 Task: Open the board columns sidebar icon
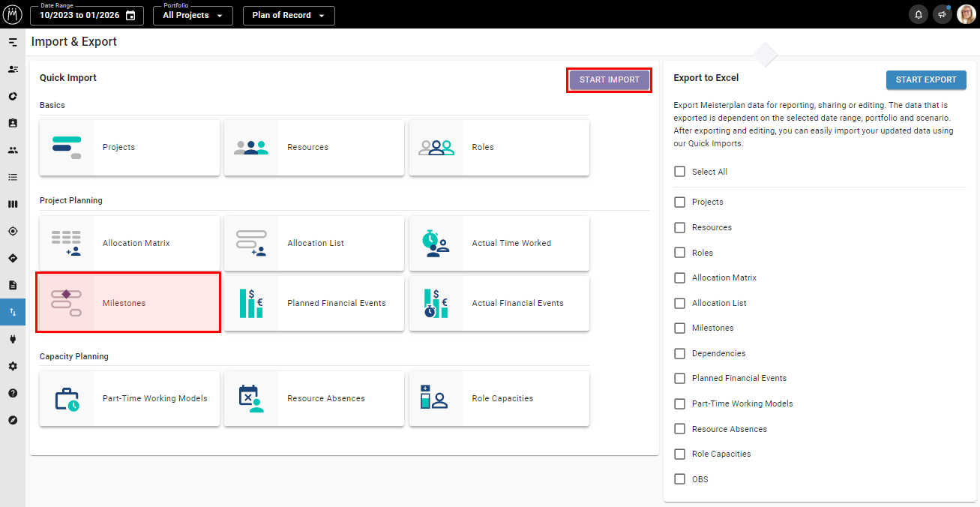click(13, 204)
